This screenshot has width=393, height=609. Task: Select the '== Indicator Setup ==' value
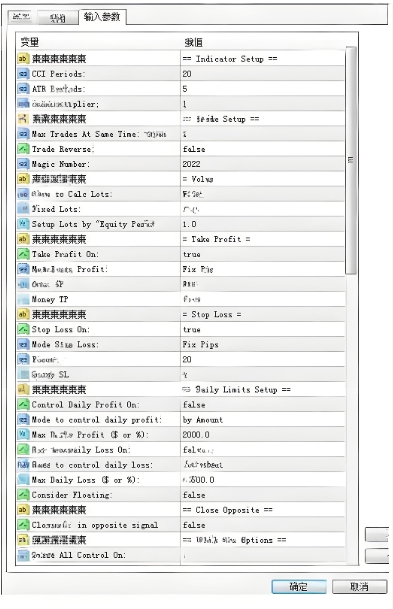click(x=230, y=59)
